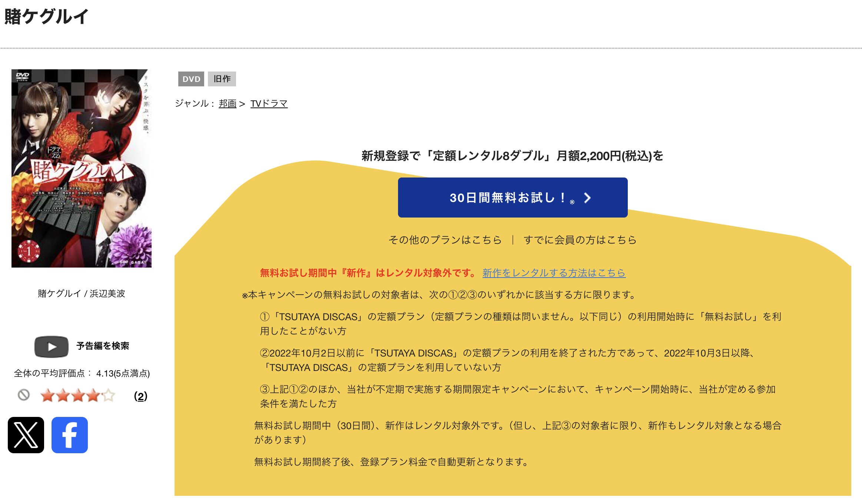
Task: Start the 30日間無料お試し trial button
Action: coord(513,198)
